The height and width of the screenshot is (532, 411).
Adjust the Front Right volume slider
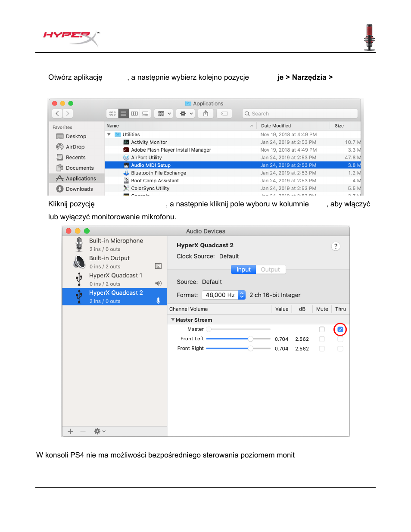coord(238,348)
